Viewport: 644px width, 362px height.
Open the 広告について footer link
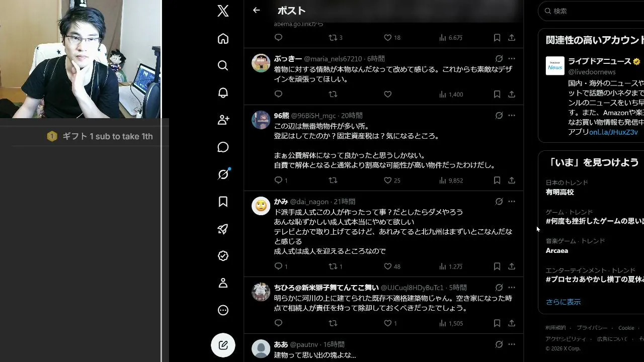click(612, 339)
